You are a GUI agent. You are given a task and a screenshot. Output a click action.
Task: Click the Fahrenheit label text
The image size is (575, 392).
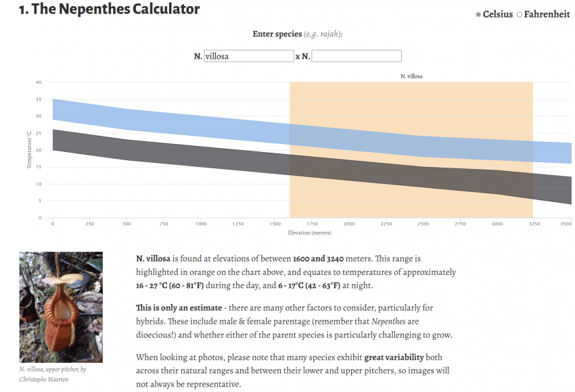[x=547, y=14]
